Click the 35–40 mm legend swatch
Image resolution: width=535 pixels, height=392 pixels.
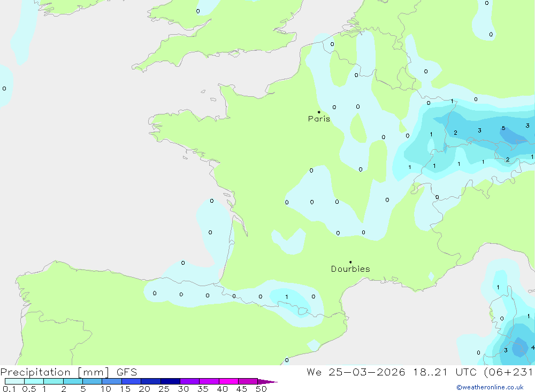(209, 381)
